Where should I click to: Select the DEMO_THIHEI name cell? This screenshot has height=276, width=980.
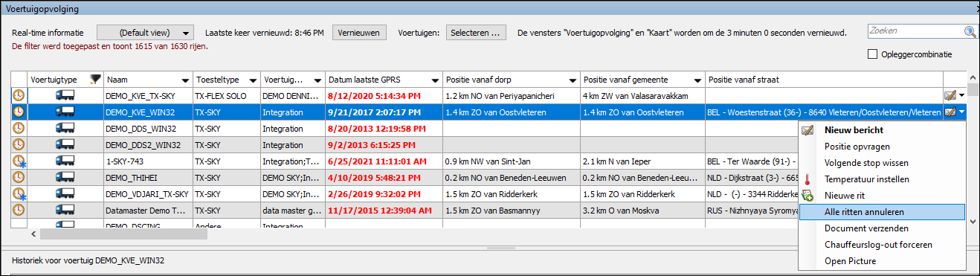(148, 177)
